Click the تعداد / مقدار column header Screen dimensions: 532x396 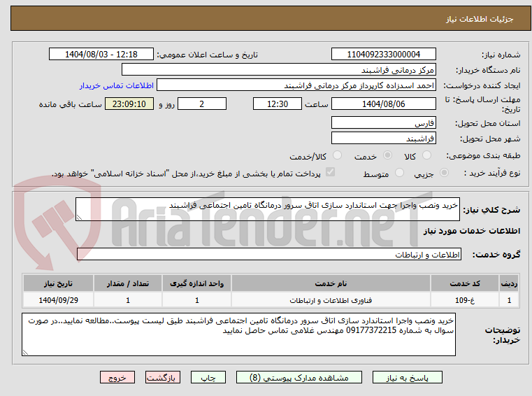click(x=128, y=283)
